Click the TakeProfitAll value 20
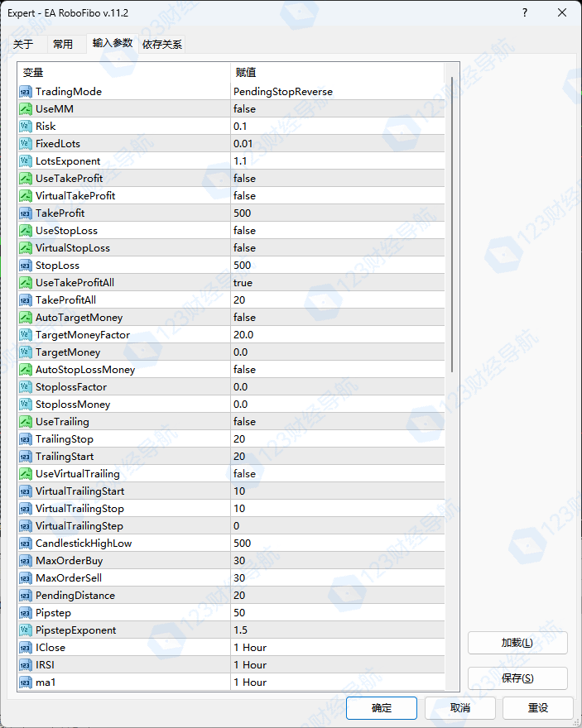Image resolution: width=582 pixels, height=728 pixels. pyautogui.click(x=337, y=300)
